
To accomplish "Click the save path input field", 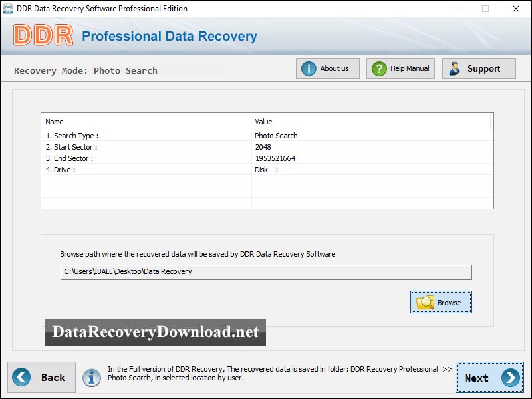I will click(263, 272).
